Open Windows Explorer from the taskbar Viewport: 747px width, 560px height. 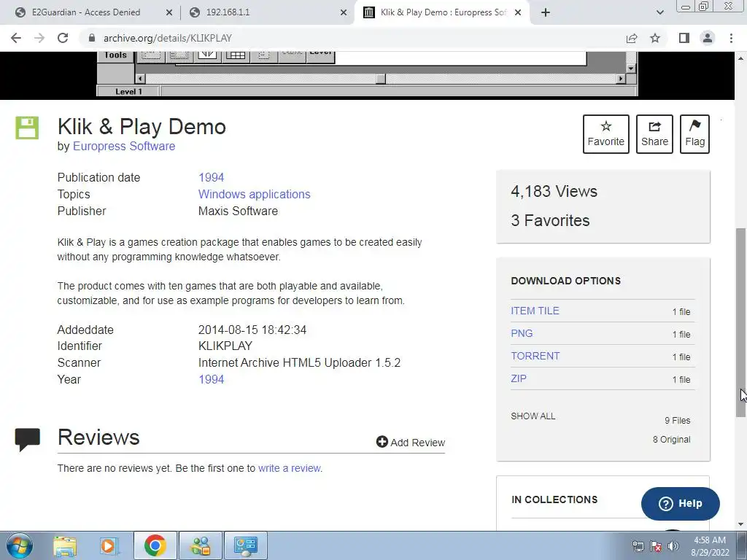[x=65, y=545]
